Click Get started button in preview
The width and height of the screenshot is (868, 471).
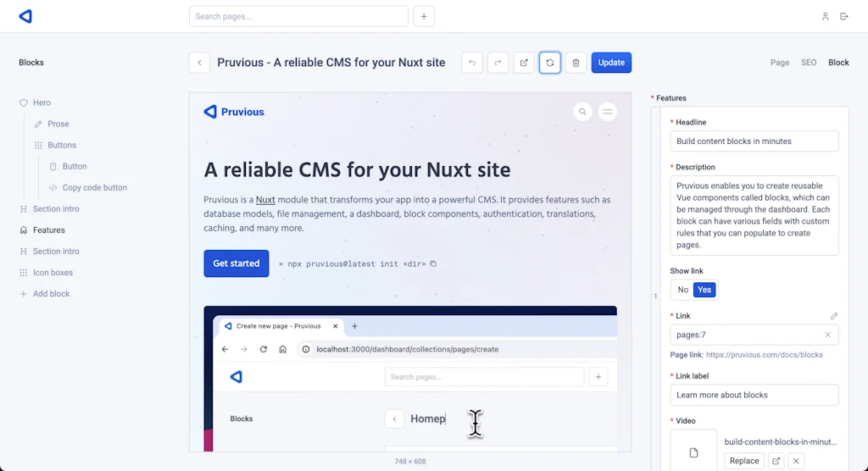(x=236, y=263)
